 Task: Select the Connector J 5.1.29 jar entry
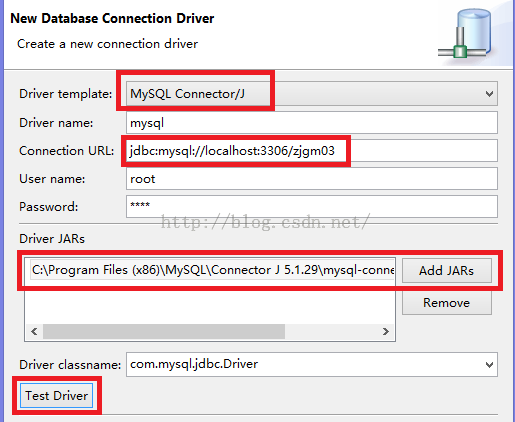[x=212, y=270]
